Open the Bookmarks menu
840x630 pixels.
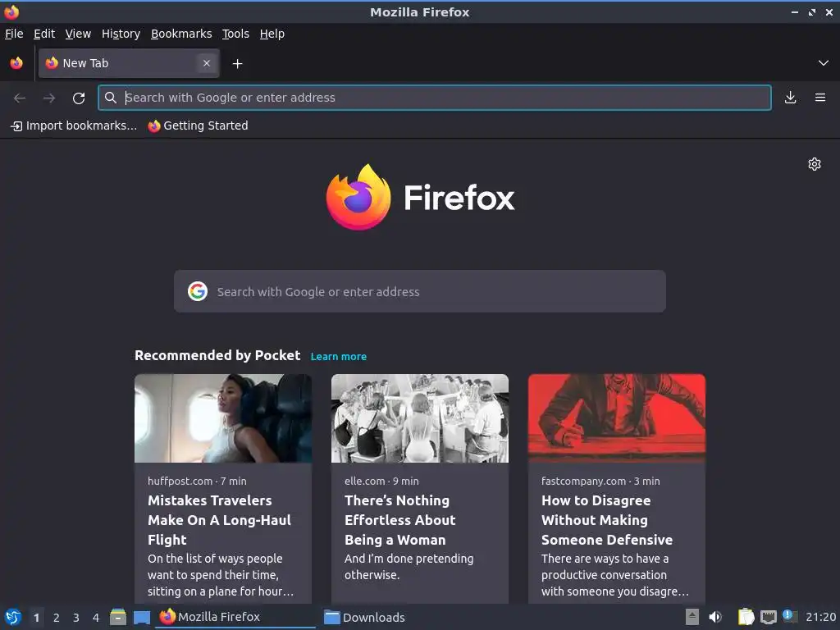181,34
